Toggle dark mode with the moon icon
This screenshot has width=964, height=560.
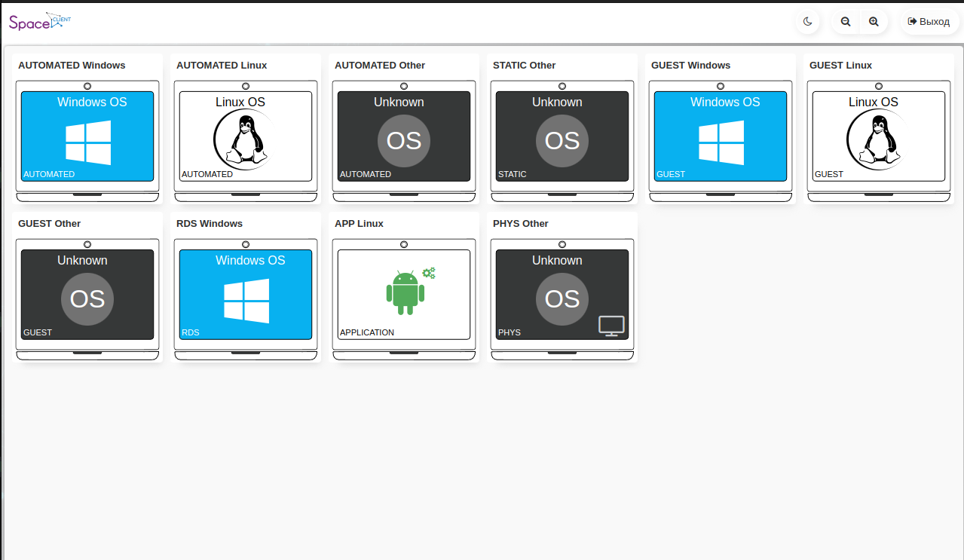[807, 22]
